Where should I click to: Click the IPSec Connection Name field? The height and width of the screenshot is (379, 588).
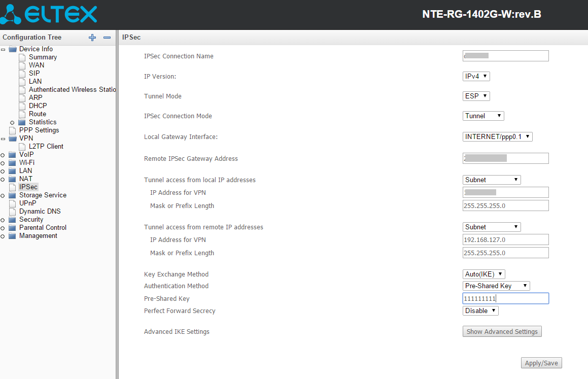pyautogui.click(x=505, y=56)
